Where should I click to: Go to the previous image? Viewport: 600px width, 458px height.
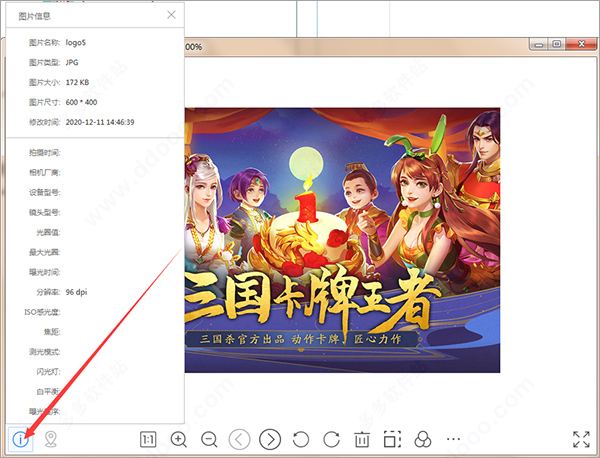(x=240, y=439)
